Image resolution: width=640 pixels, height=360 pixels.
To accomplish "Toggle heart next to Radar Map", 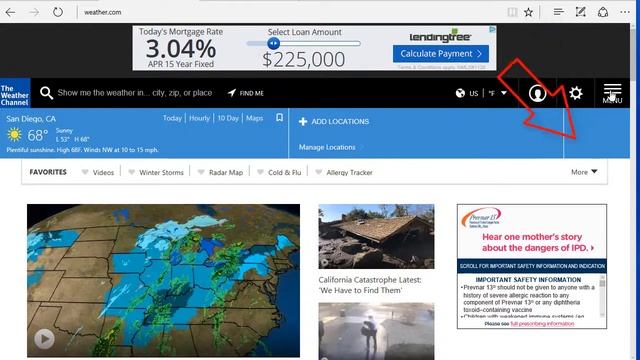I will [201, 172].
